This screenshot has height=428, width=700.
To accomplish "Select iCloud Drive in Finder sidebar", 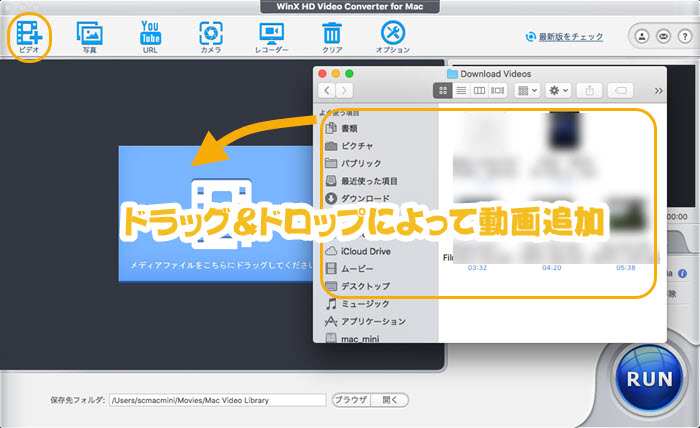I will click(358, 251).
